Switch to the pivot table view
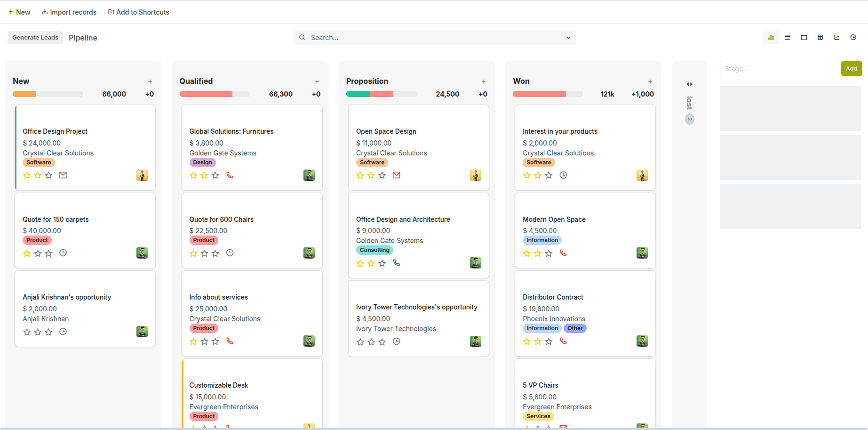This screenshot has height=430, width=868. (x=820, y=38)
